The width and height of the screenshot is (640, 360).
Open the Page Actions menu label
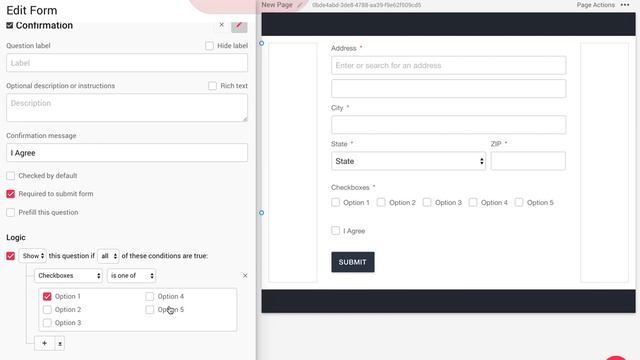[596, 5]
